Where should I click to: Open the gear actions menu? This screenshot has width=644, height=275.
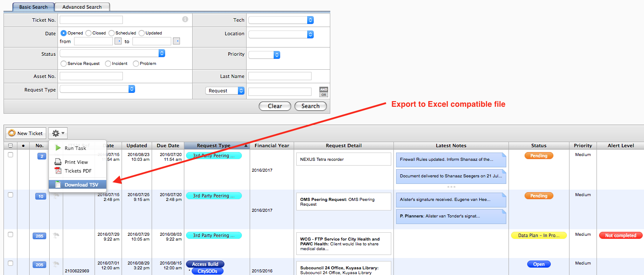(x=58, y=133)
